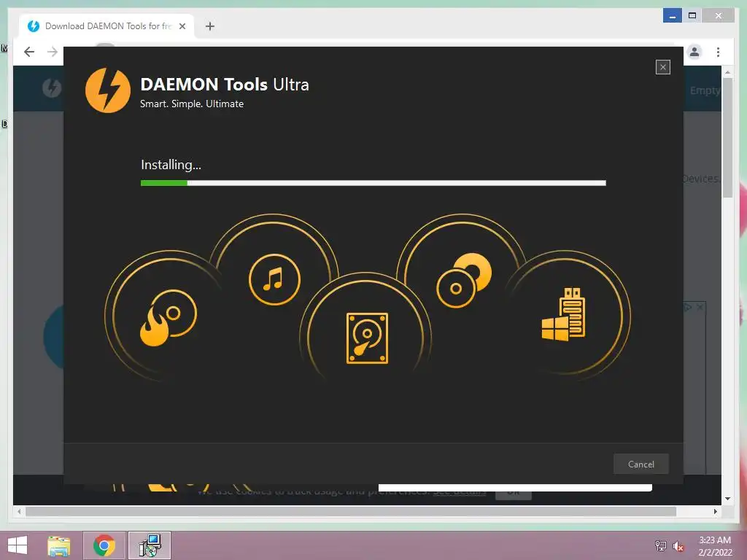Click DAEMON Tools site logo in webpage header
This screenshot has width=747, height=560.
click(52, 88)
